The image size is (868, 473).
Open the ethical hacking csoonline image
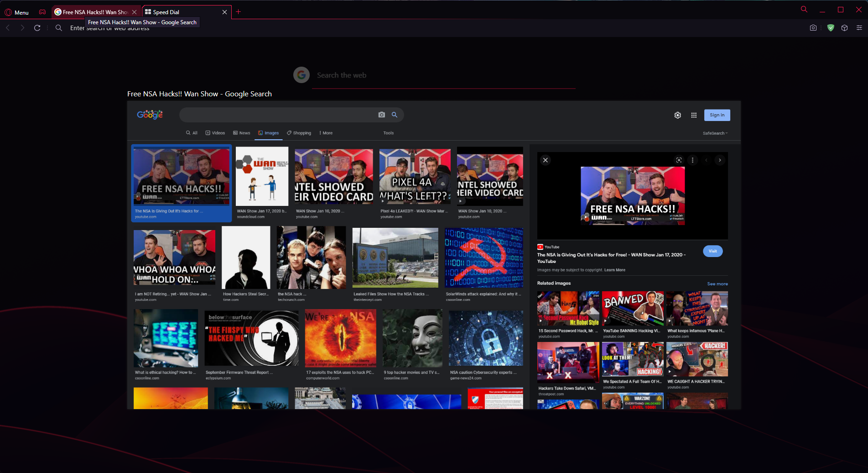166,338
